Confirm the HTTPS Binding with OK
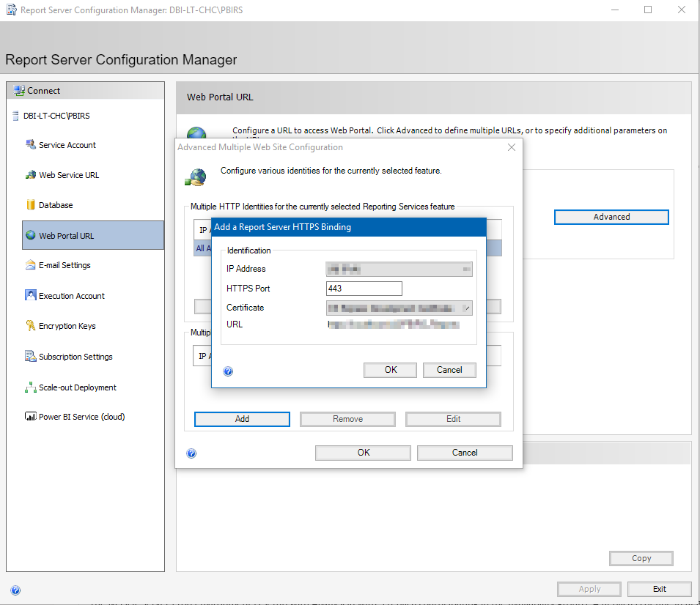The width and height of the screenshot is (700, 605). [390, 370]
